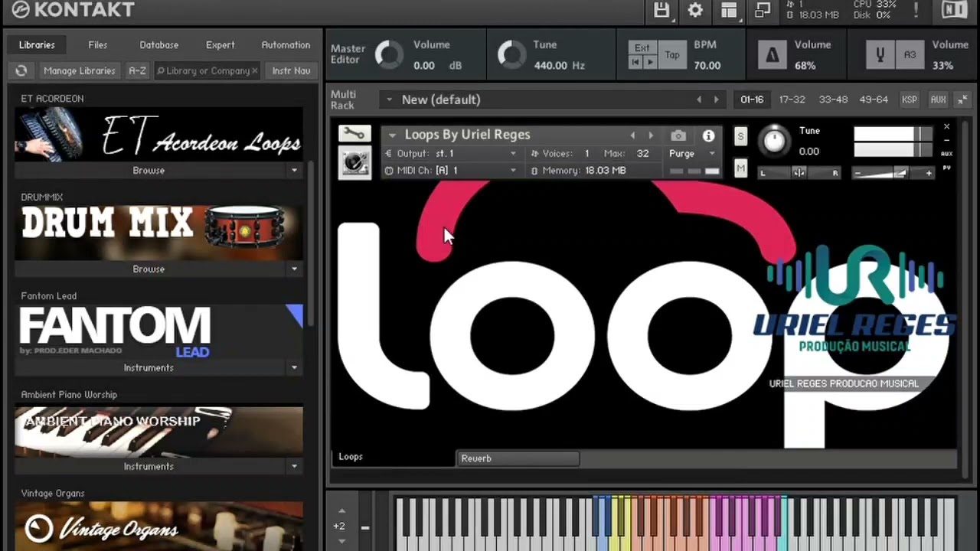The height and width of the screenshot is (551, 980).
Task: Open the Purge dropdown menu
Action: pos(691,153)
